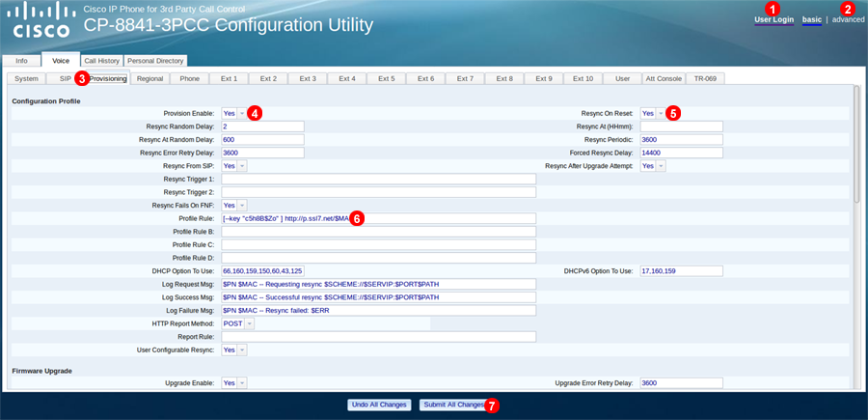Open the Ext 7 tab
868x420 pixels.
pyautogui.click(x=465, y=78)
